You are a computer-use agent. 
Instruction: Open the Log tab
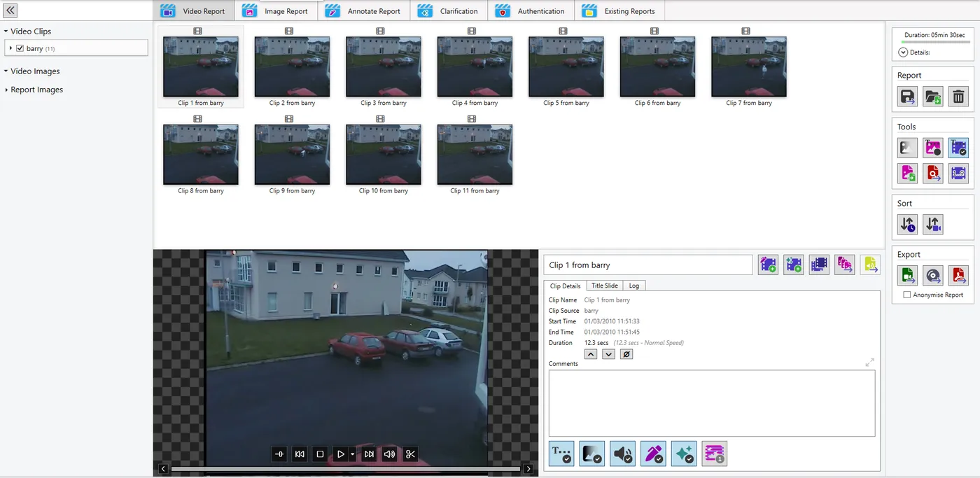click(633, 286)
